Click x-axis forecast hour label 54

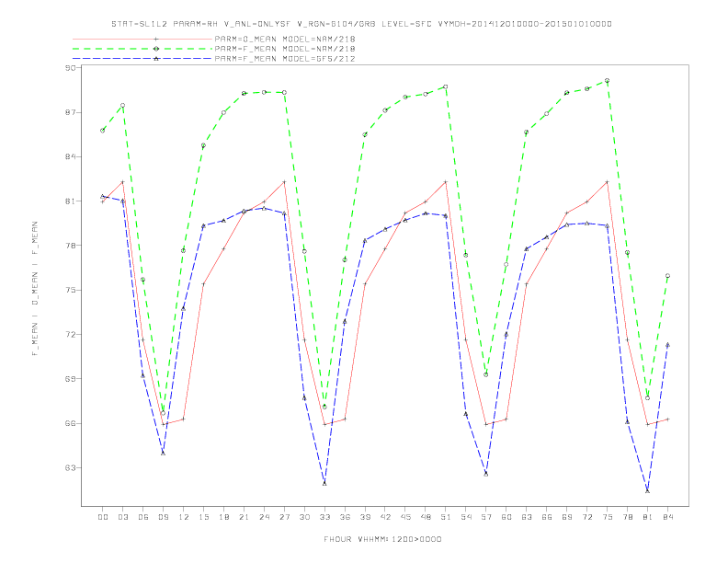(x=466, y=517)
